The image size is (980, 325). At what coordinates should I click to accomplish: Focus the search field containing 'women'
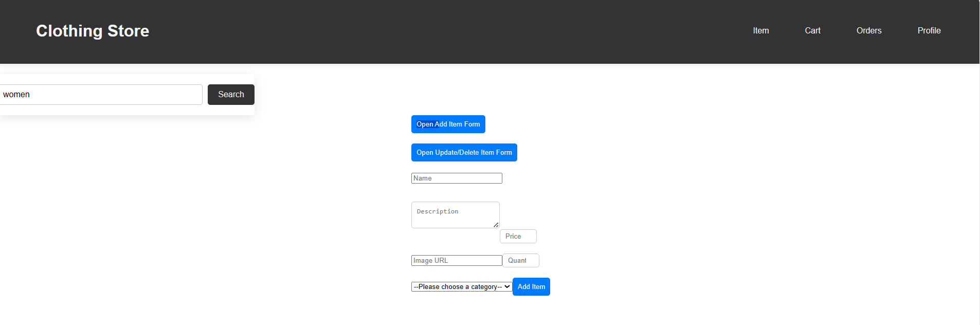pos(103,95)
